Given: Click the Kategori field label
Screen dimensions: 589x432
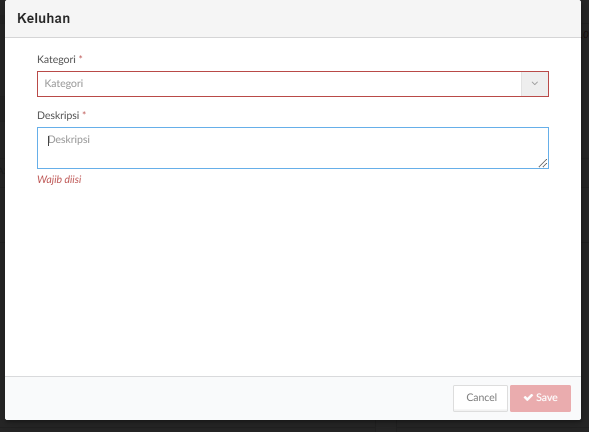Looking at the screenshot, I should 56,59.
